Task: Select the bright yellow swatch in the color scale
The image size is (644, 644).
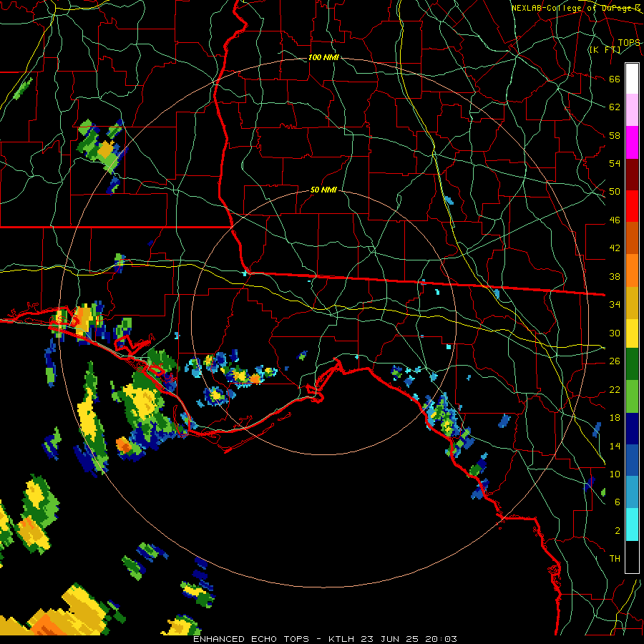Action: (x=632, y=333)
